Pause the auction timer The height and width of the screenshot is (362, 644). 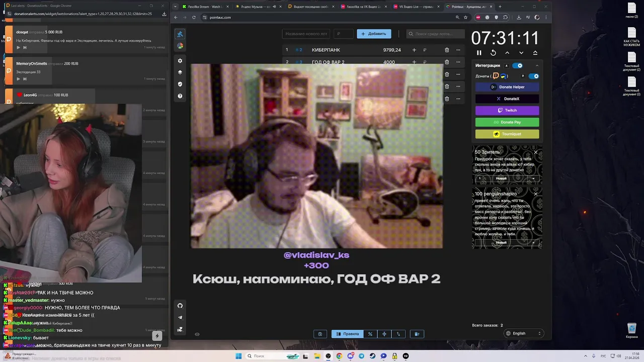(479, 53)
